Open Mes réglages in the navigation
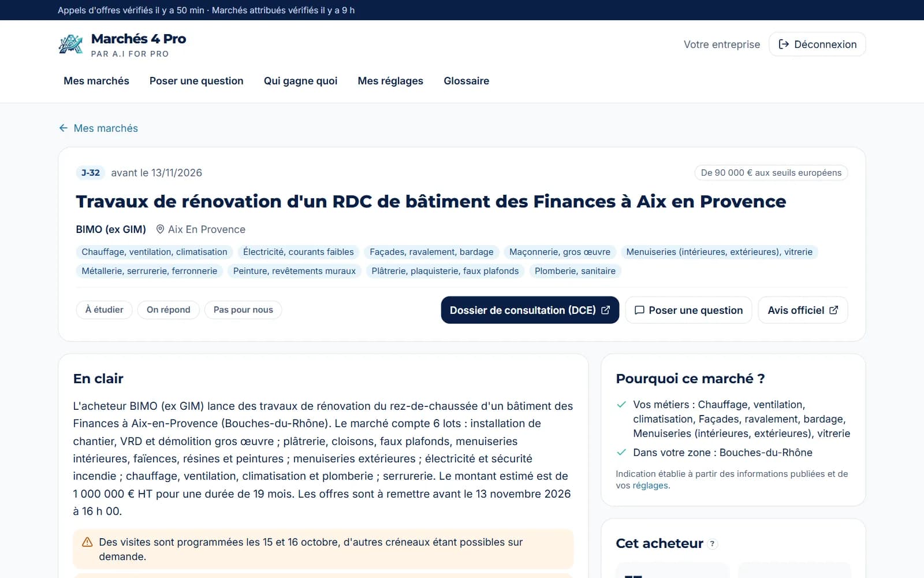Screen dimensions: 924x578 (x=390, y=81)
